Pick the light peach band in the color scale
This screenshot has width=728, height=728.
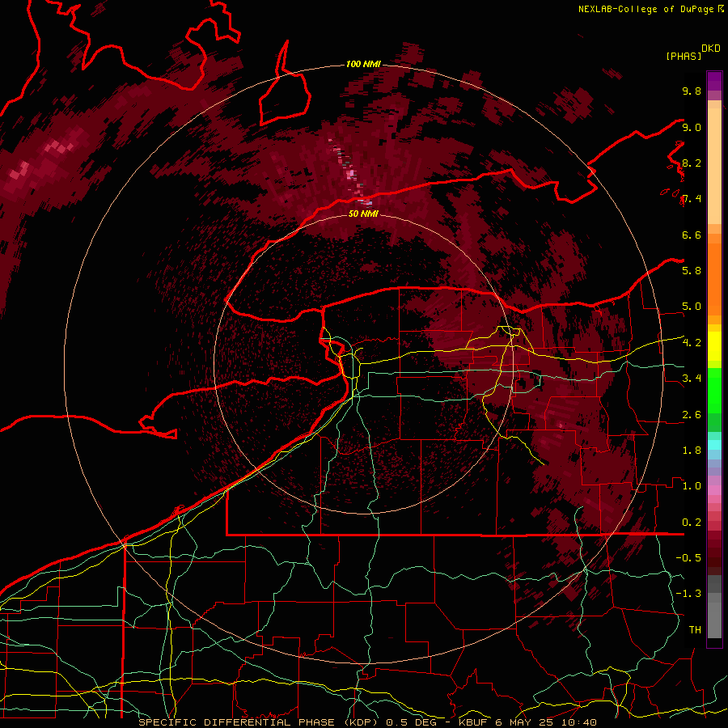(x=714, y=166)
